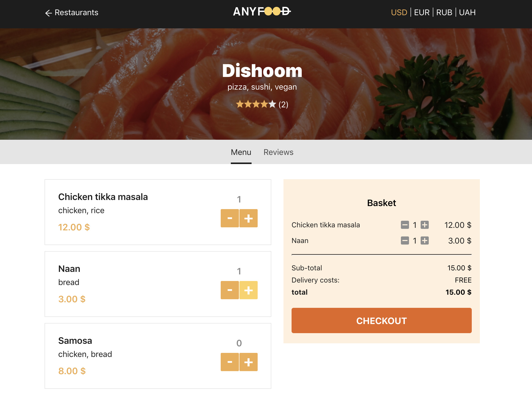Add a Samosa with plus button
The width and height of the screenshot is (532, 402).
coord(248,362)
